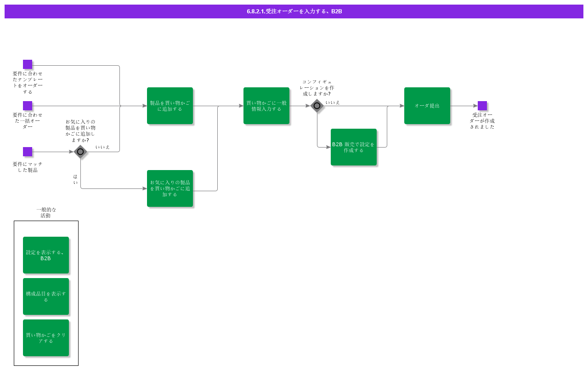
Task: Click the 'はい' label below the favorites gateway
Action: (75, 179)
